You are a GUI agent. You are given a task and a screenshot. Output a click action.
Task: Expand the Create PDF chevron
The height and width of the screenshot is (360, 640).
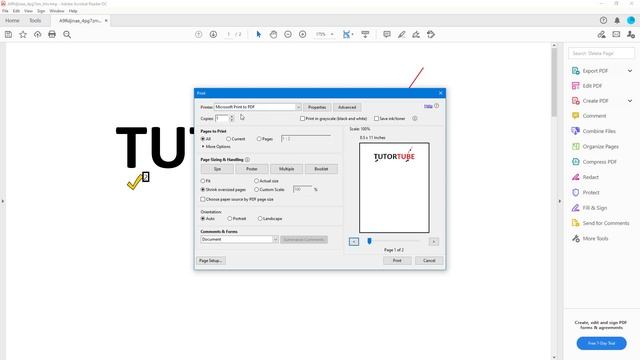[x=630, y=101]
